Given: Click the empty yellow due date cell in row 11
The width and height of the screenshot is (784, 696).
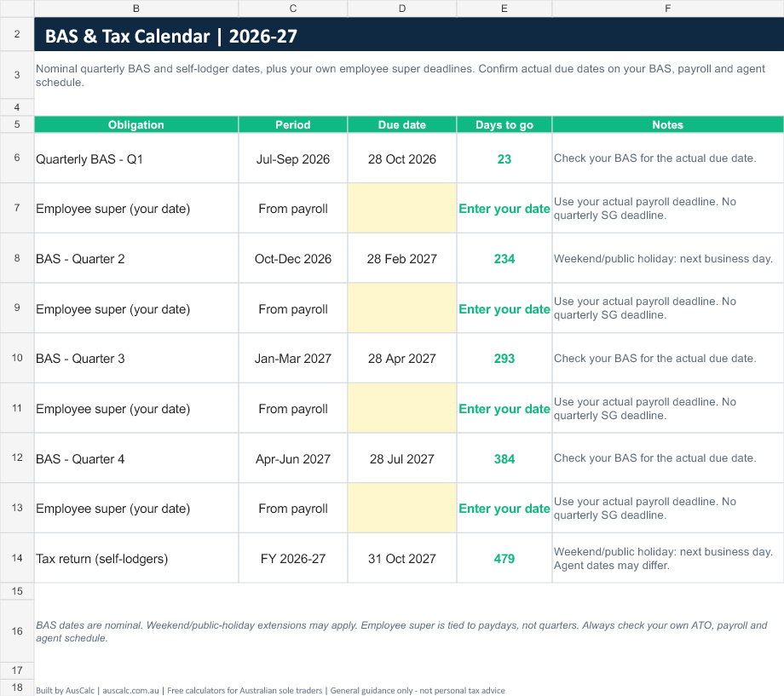Looking at the screenshot, I should pos(402,408).
